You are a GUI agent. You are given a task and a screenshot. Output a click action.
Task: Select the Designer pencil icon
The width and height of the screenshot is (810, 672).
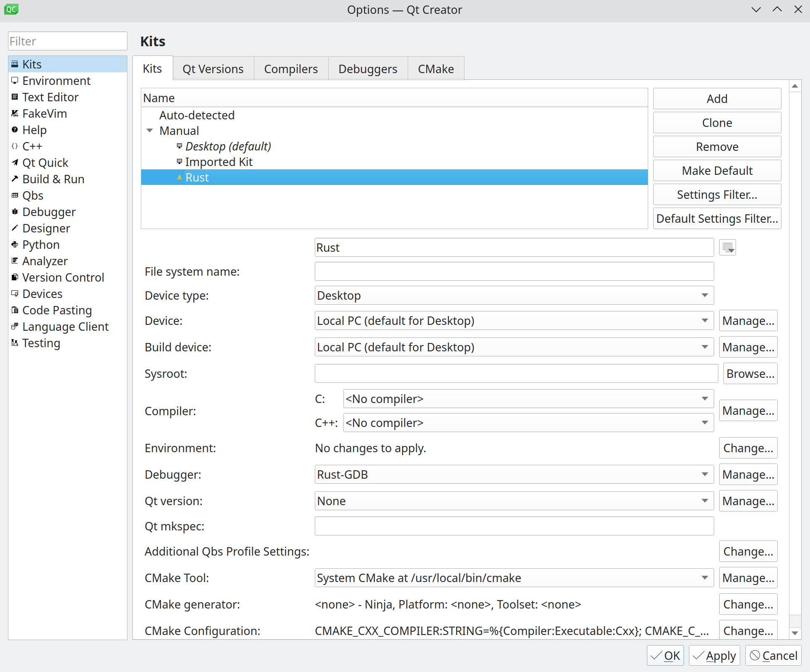15,228
